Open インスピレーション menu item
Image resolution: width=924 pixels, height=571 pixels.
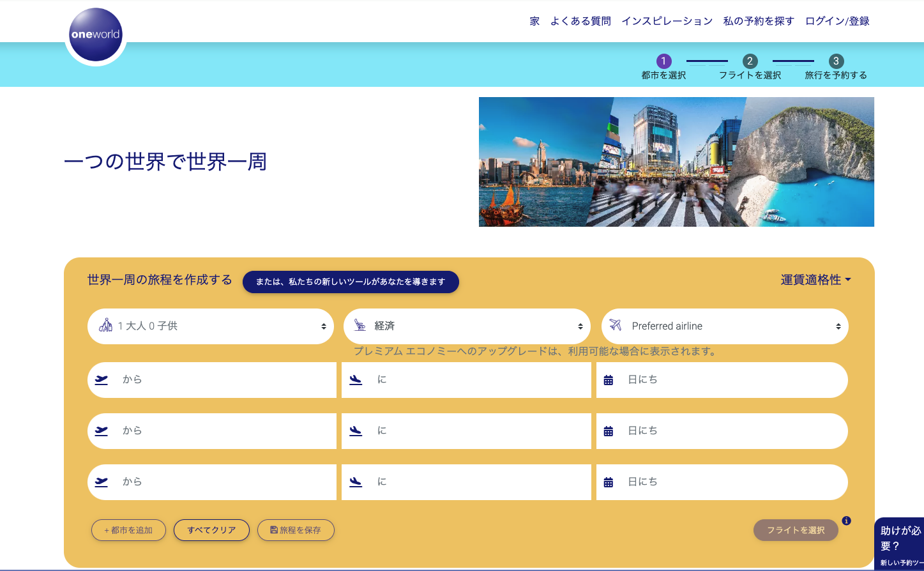click(667, 21)
